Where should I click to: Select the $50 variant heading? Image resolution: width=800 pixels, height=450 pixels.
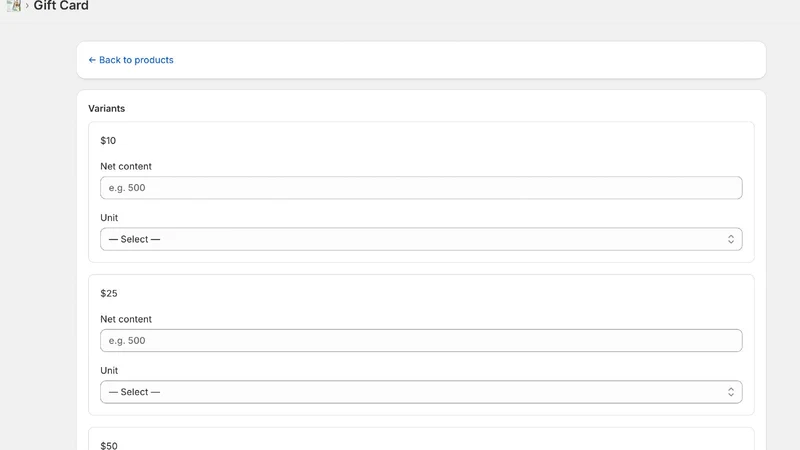pyautogui.click(x=109, y=445)
